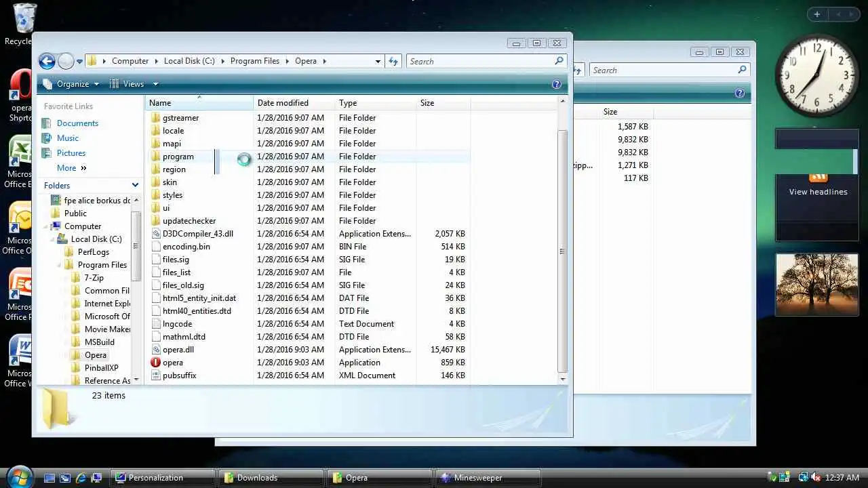Select Computer in the address breadcrumb
Screen dimensions: 868x488
tap(130, 61)
